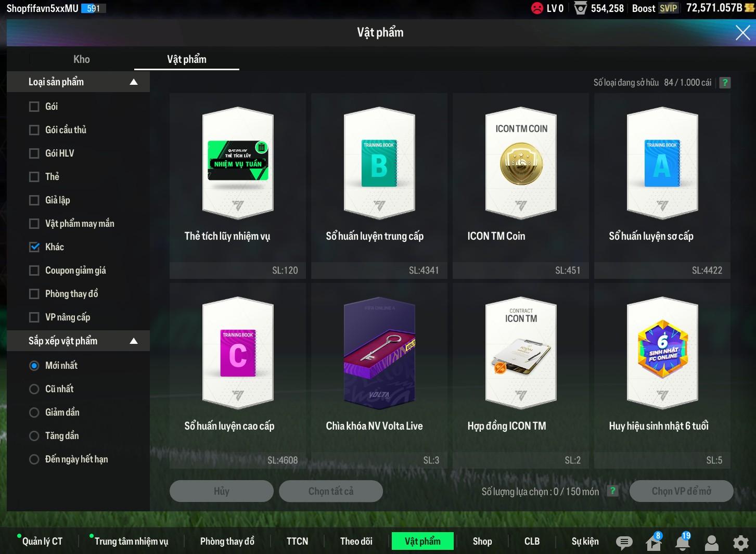756x554 pixels.
Task: Collapse the Sắp xếp vật phẩm section
Action: coord(134,341)
